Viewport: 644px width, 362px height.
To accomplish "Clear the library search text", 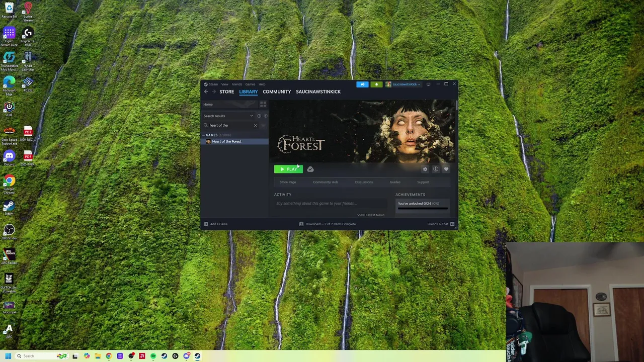I will [255, 125].
